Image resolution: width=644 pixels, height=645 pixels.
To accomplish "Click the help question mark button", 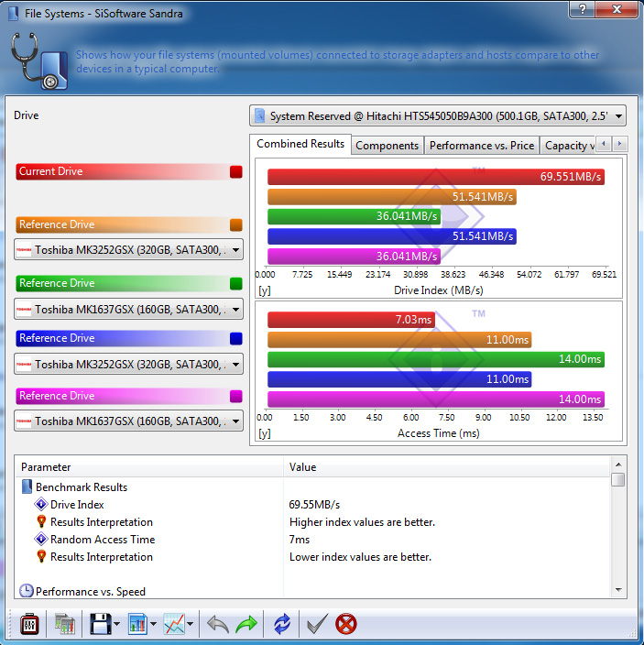I will coord(583,9).
